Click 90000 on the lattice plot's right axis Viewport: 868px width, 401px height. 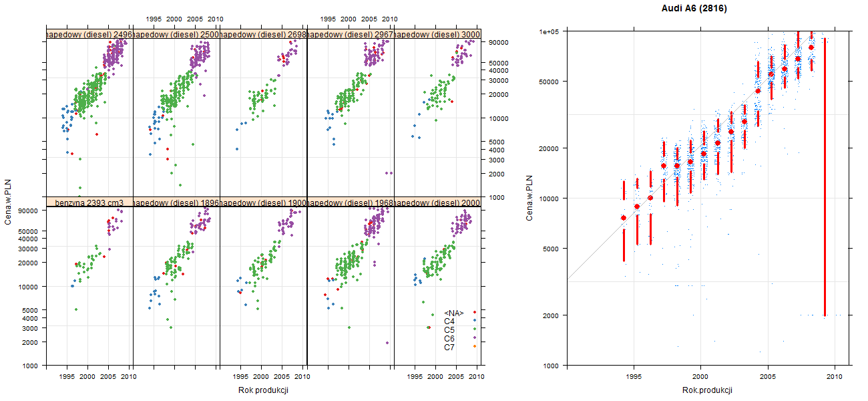pos(500,42)
